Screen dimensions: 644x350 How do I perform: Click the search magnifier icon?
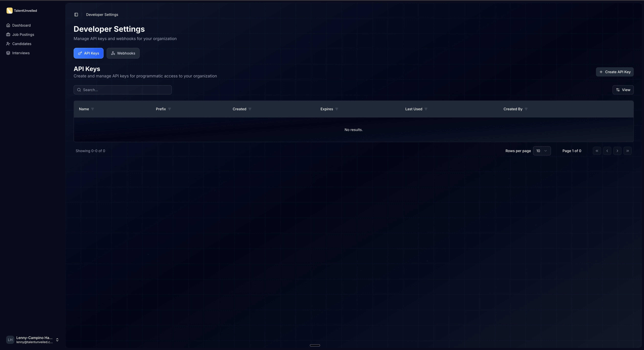[x=79, y=90]
